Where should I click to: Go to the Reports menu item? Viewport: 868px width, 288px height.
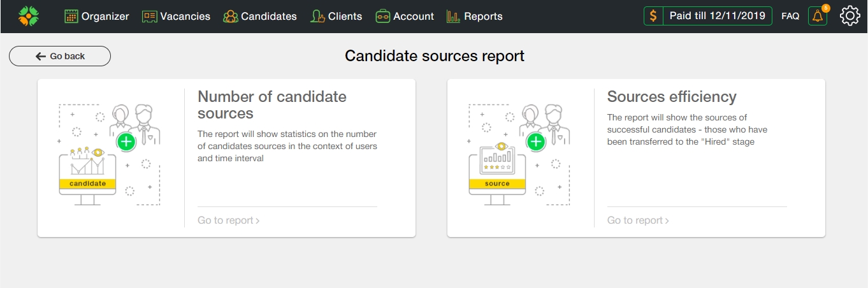[483, 17]
